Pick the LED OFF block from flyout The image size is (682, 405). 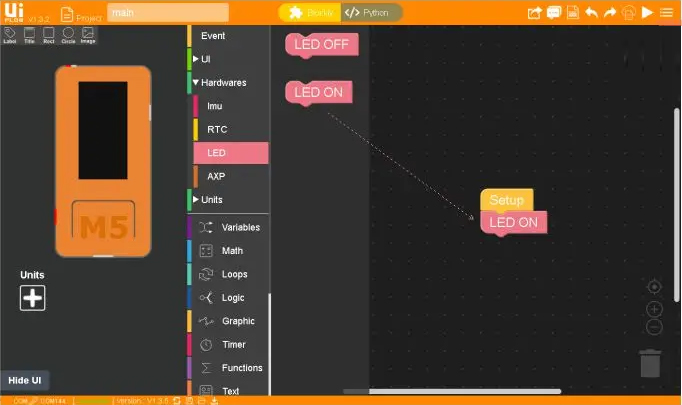click(x=322, y=45)
